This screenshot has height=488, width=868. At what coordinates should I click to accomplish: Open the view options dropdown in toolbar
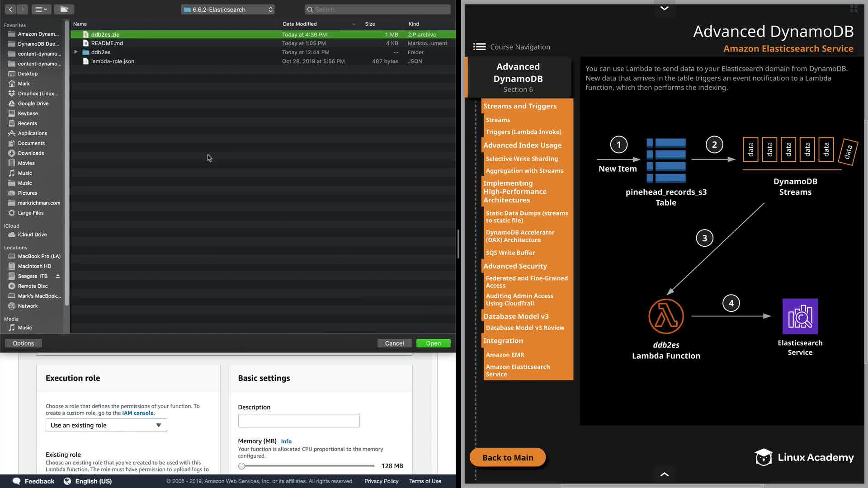41,9
